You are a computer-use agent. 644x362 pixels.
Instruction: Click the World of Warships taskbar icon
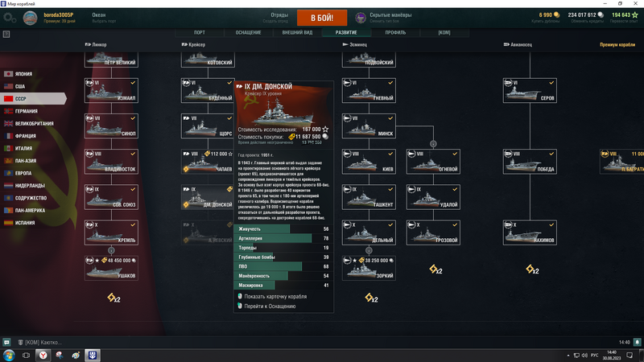pyautogui.click(x=93, y=355)
